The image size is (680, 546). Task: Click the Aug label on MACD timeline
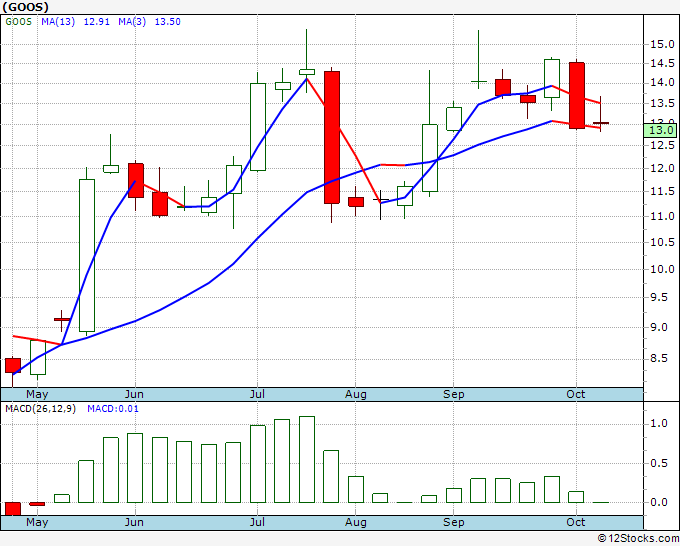(x=356, y=522)
